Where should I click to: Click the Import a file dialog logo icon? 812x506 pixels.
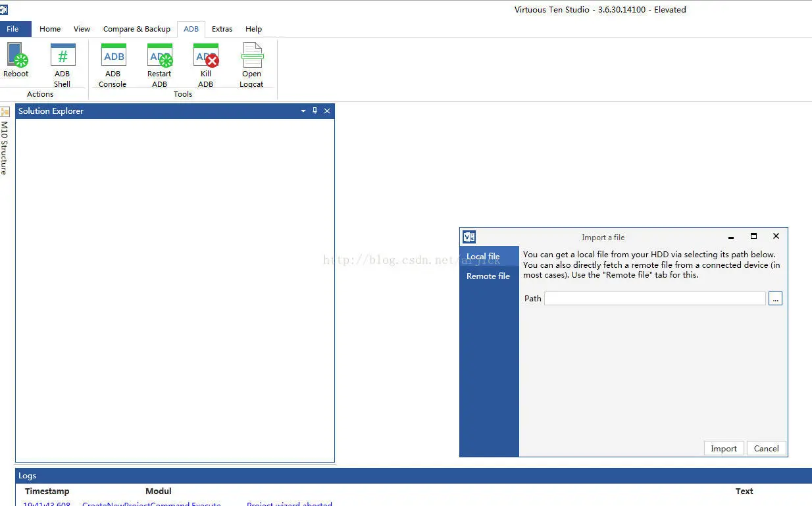(469, 237)
